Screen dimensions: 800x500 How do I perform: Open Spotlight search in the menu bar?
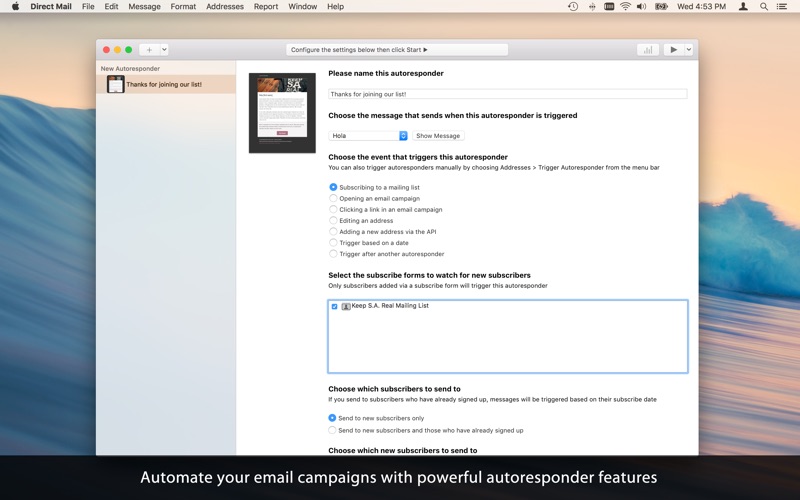[764, 7]
